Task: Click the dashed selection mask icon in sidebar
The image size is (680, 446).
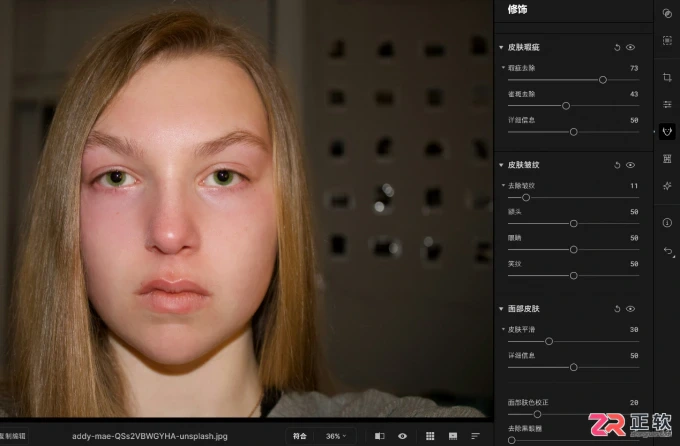Action: (x=667, y=41)
